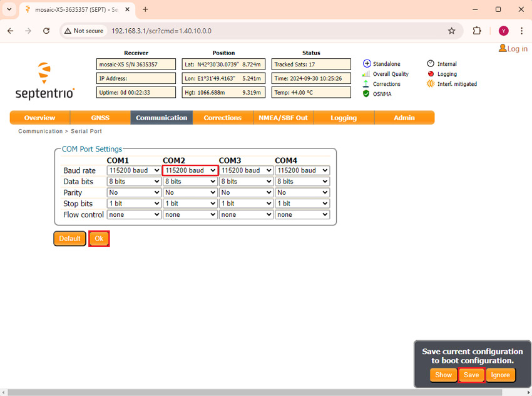Click the Standalone status icon

[367, 64]
